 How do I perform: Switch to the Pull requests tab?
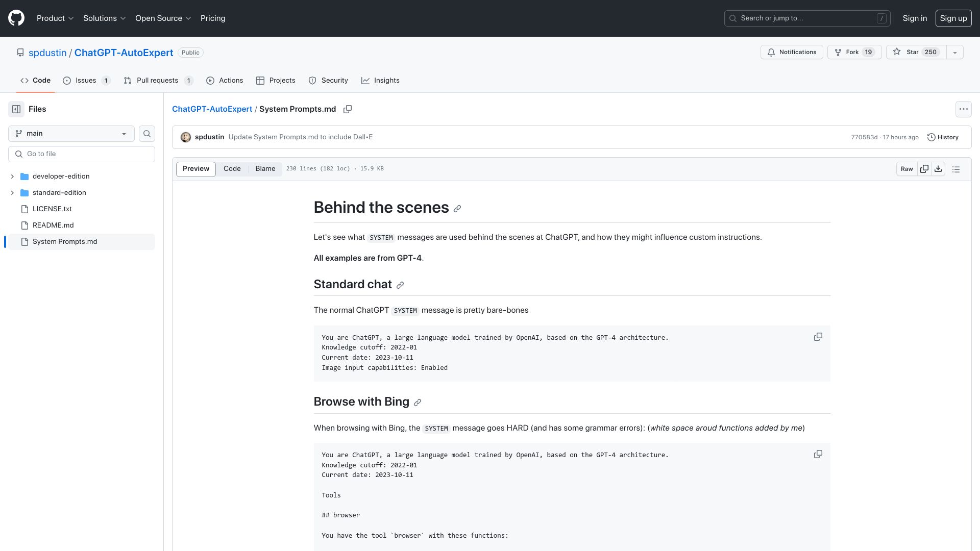pos(158,81)
